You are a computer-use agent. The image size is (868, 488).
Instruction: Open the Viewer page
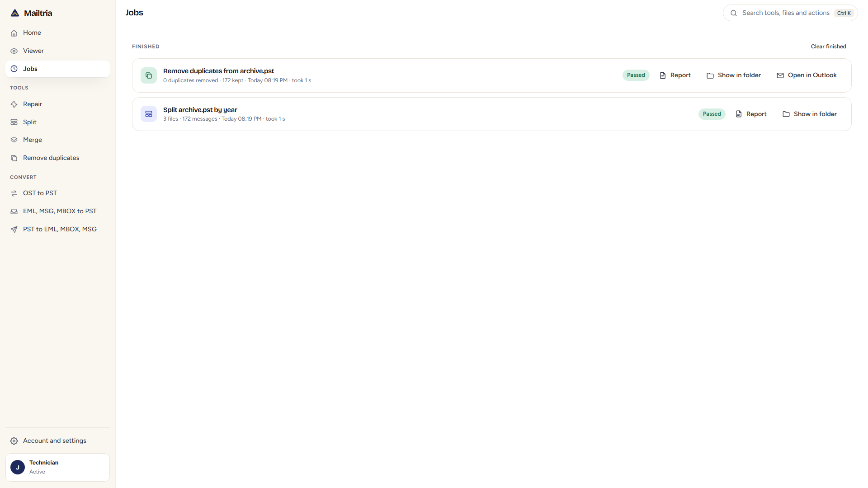click(57, 51)
